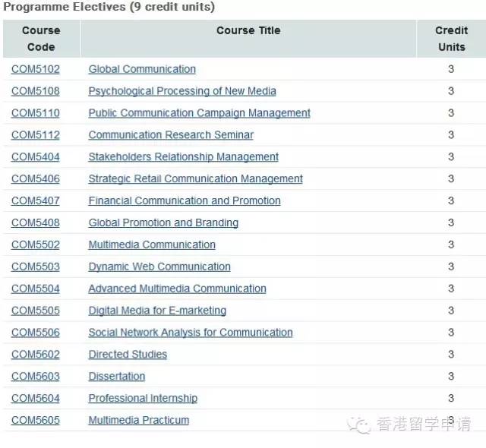Click the COM5408 course code link
Viewport: 486px width, 448px height.
36,222
